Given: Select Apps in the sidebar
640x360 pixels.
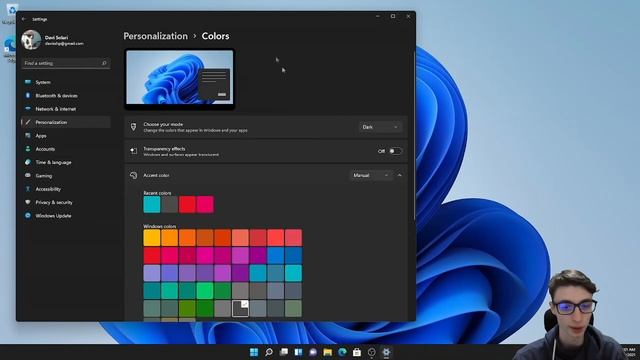Looking at the screenshot, I should point(66,136).
